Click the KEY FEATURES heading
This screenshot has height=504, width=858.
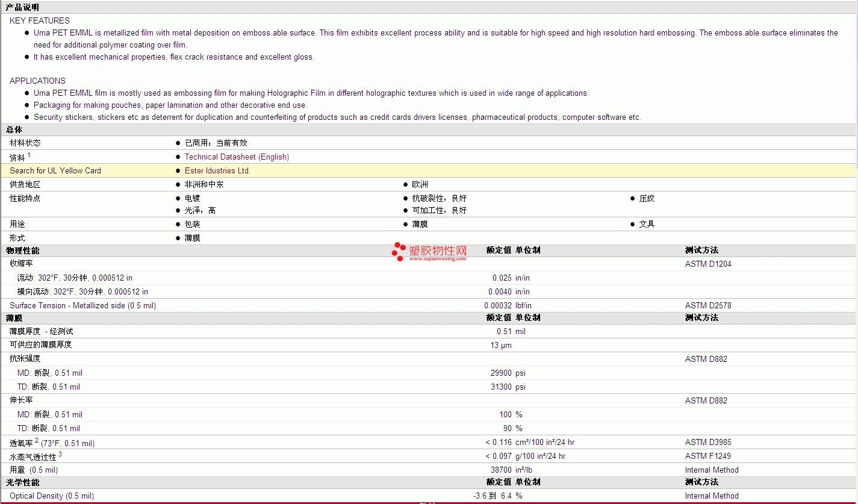pyautogui.click(x=40, y=20)
